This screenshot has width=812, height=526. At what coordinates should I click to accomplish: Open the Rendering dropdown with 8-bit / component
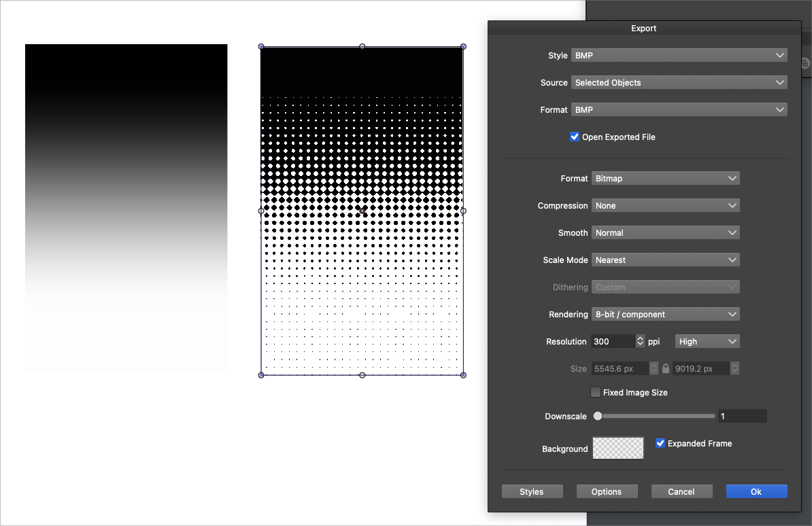point(665,314)
